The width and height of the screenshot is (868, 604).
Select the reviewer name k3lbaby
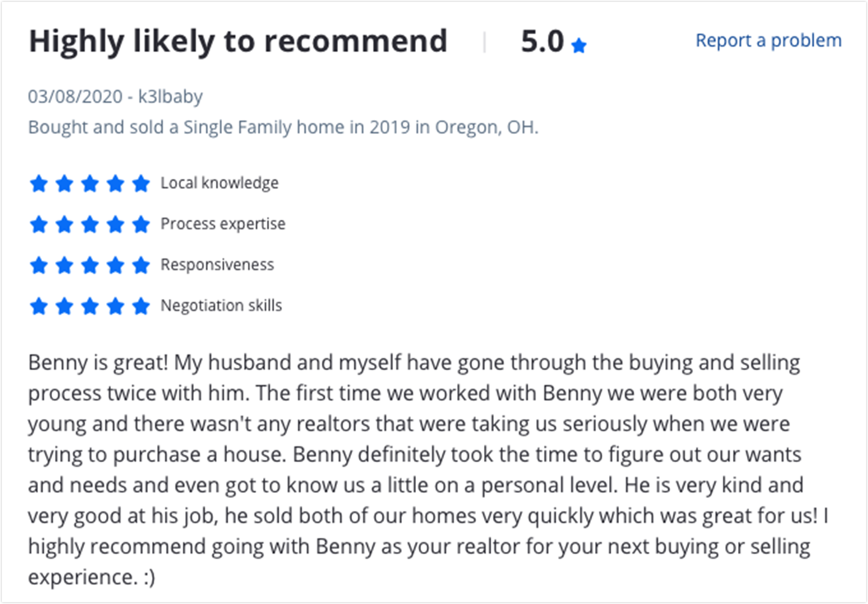(x=170, y=96)
